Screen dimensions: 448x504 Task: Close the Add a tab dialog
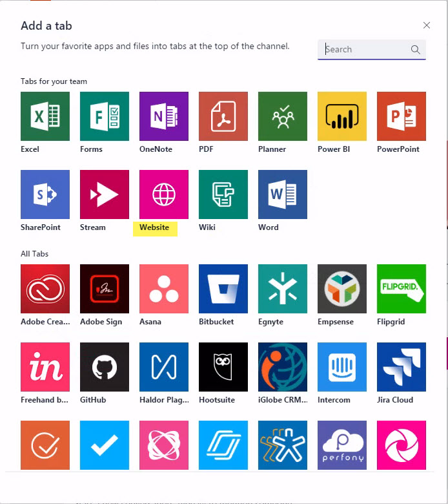pyautogui.click(x=427, y=25)
